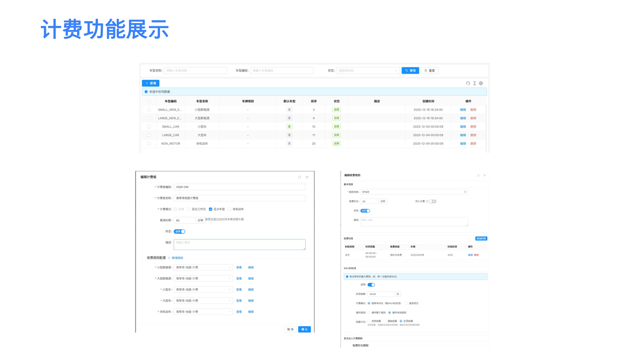Click the help icon beside 列入计费
The height and width of the screenshot is (362, 644).
coord(427,201)
